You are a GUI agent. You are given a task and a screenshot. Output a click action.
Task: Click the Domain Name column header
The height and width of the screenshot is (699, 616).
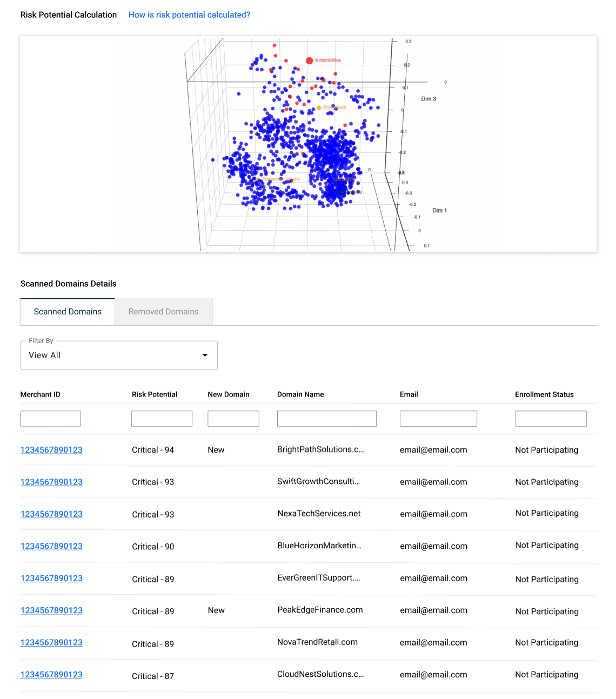coord(300,394)
